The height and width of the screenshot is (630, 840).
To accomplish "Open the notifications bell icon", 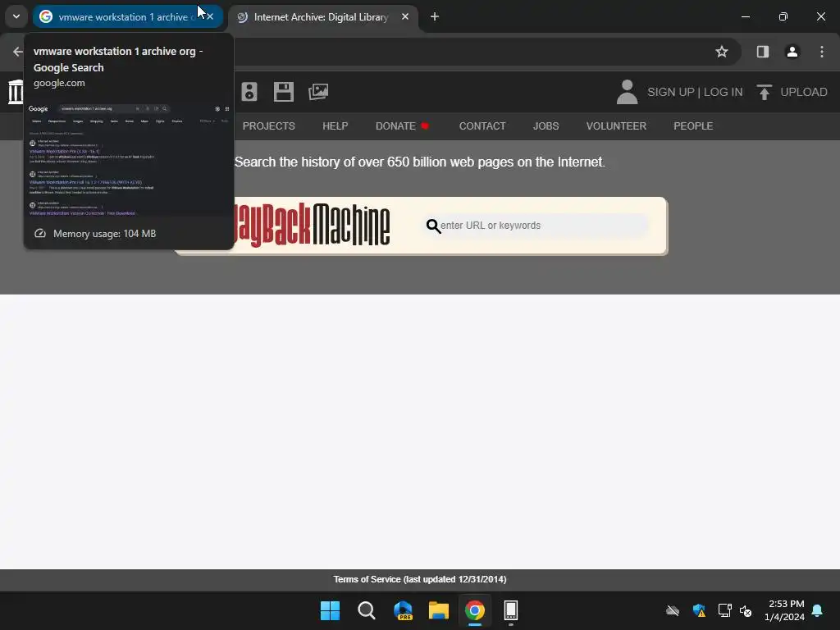I will (x=818, y=610).
